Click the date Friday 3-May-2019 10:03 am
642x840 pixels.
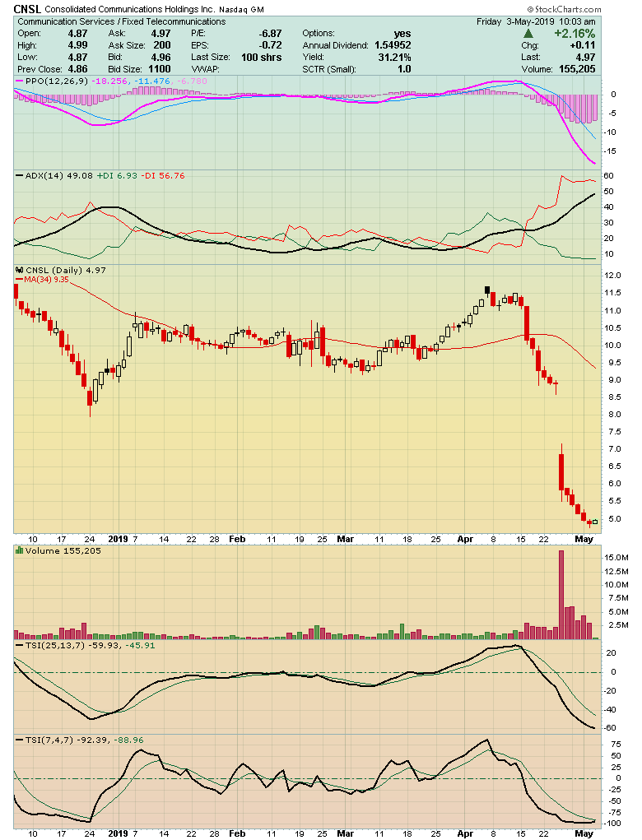536,21
